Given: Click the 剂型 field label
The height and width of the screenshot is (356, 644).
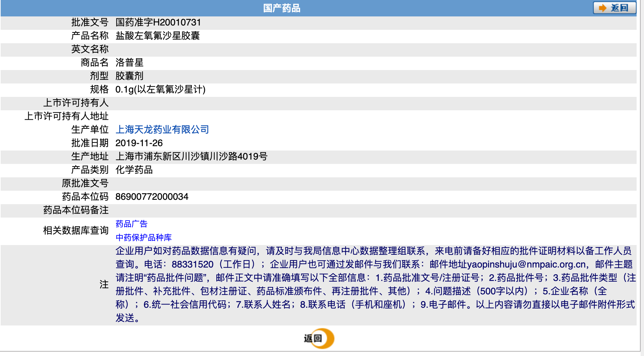Looking at the screenshot, I should click(99, 76).
